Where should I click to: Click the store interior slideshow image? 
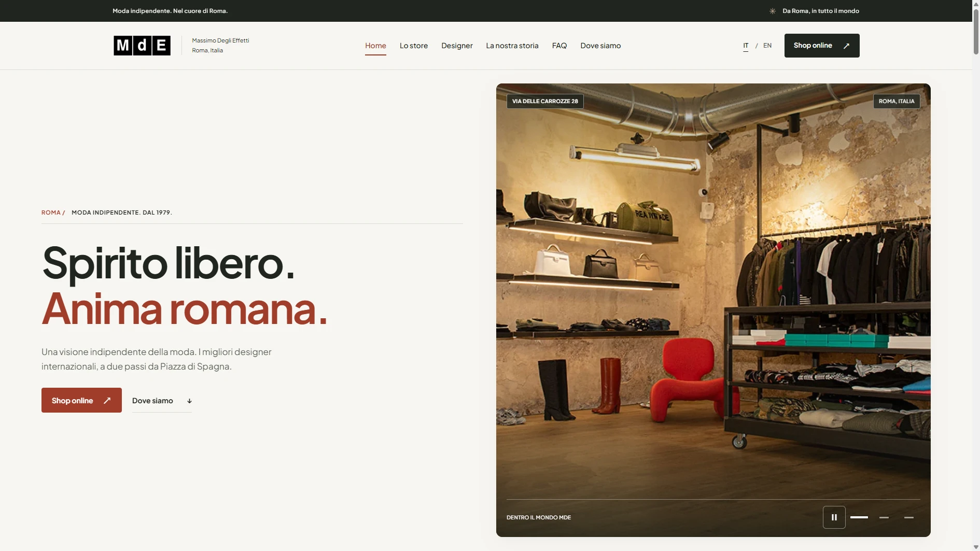(x=713, y=310)
